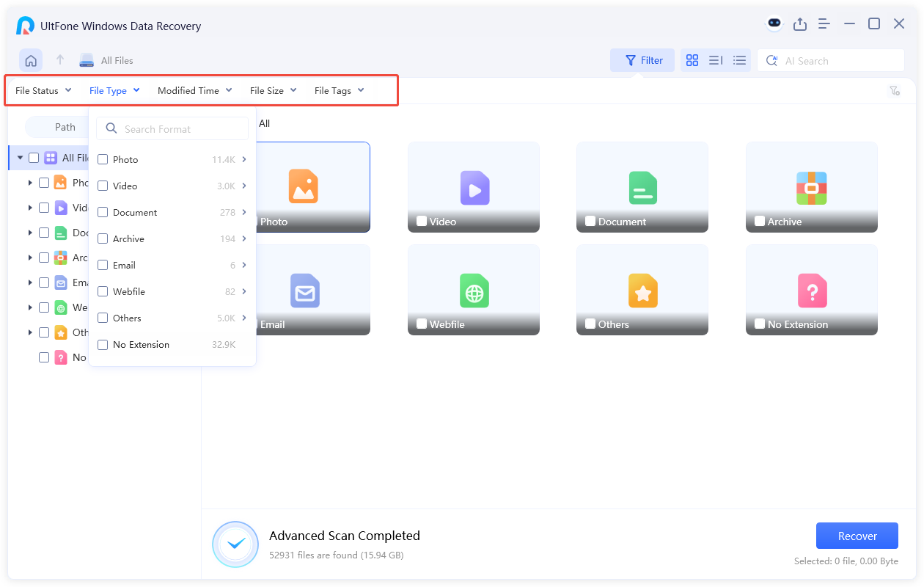Select the compact list view icon
Image resolution: width=924 pixels, height=587 pixels.
tap(739, 60)
